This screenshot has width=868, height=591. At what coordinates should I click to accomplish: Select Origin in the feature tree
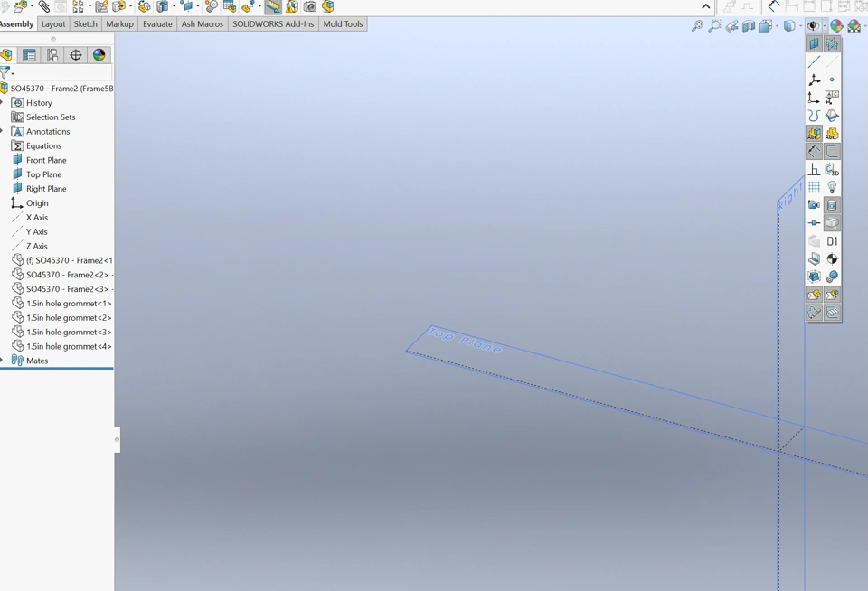pos(30,203)
